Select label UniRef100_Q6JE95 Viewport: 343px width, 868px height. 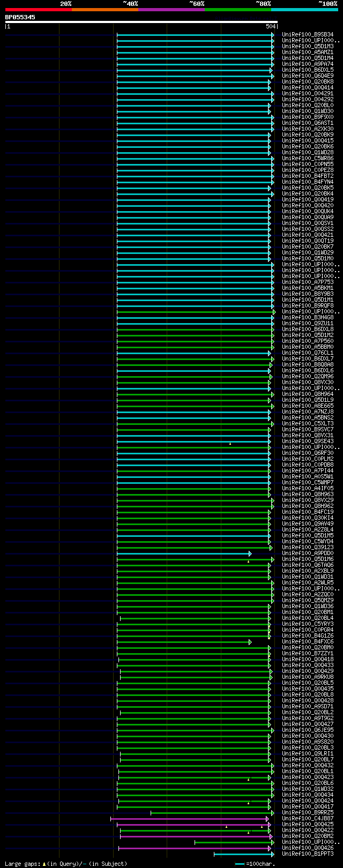point(308,730)
